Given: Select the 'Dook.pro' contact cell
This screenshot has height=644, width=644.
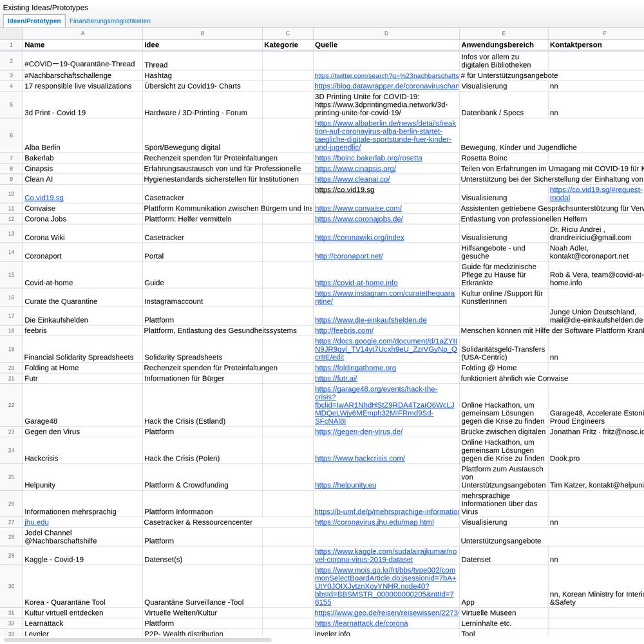Looking at the screenshot, I should (596, 451).
